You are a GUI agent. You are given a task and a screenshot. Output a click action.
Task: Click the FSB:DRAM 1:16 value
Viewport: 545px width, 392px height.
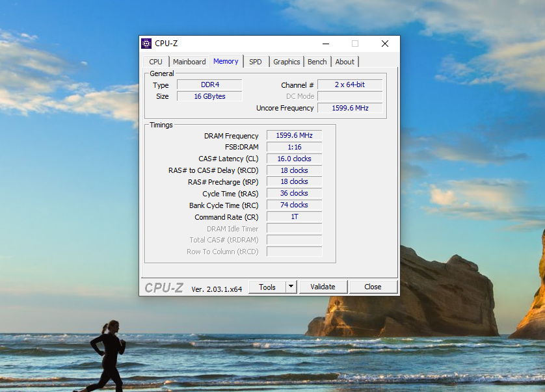coord(295,147)
